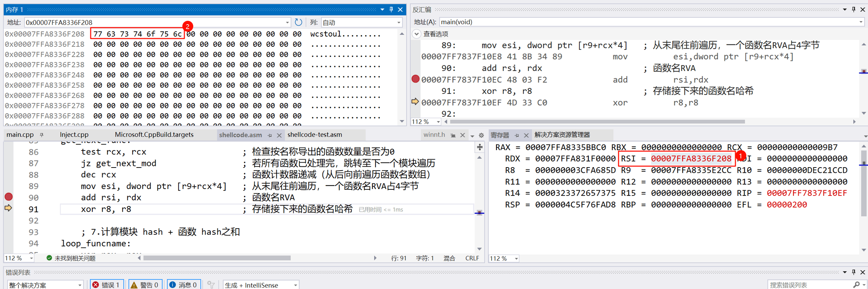The width and height of the screenshot is (868, 289).
Task: Open the 整个解决方案 scope dropdown
Action: 45,285
